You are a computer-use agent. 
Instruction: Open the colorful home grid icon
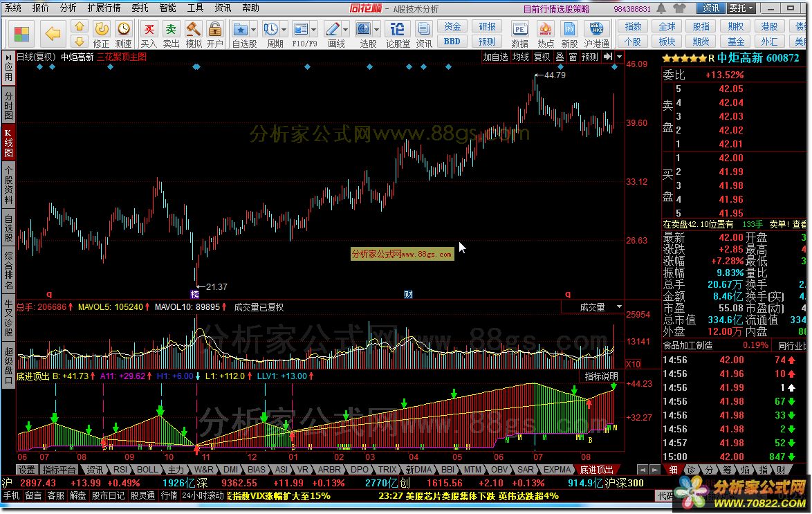(x=21, y=34)
